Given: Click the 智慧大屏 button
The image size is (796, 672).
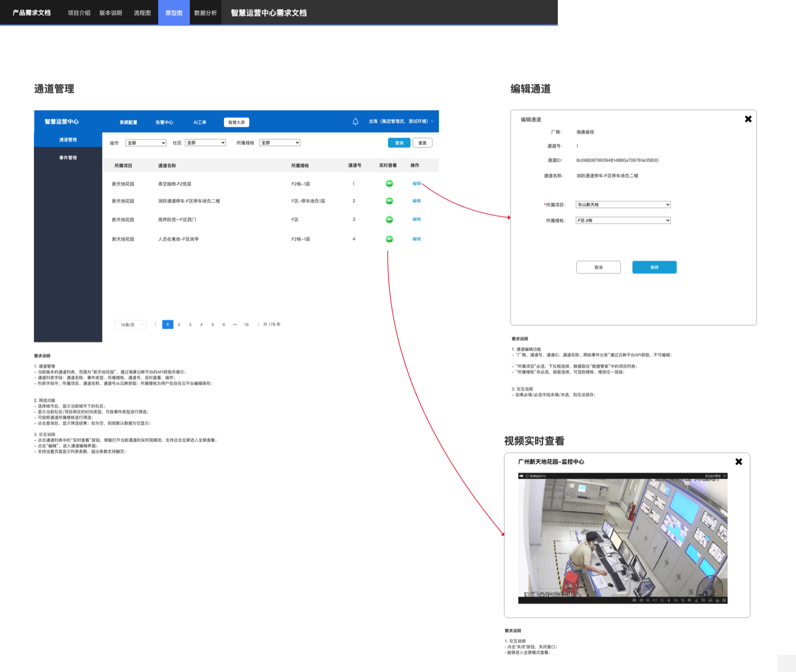Looking at the screenshot, I should 237,123.
